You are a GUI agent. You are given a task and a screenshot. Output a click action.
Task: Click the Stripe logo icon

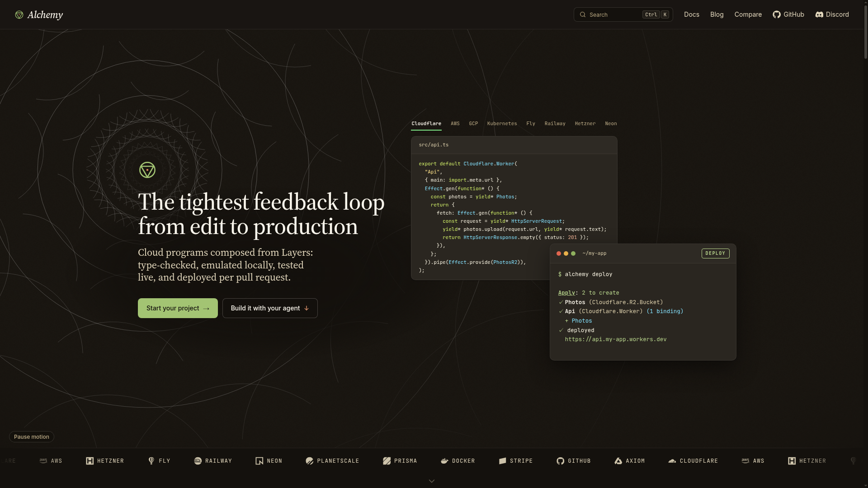pyautogui.click(x=502, y=461)
